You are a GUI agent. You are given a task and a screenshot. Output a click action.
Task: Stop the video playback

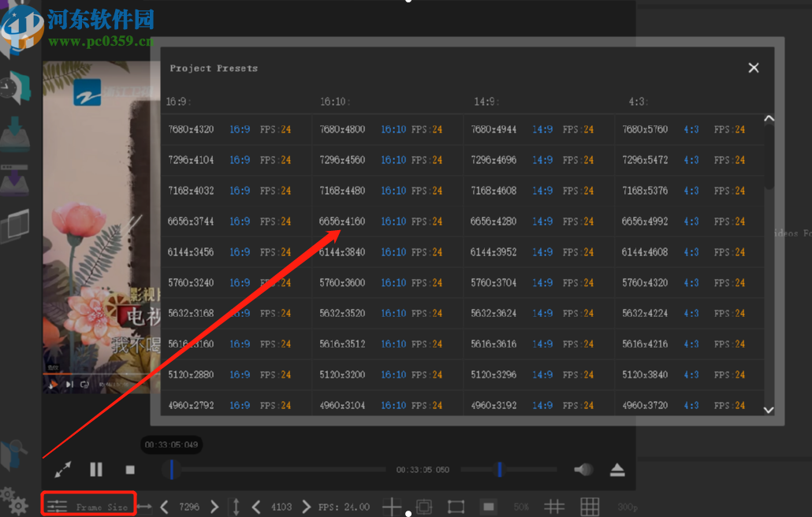click(x=130, y=470)
